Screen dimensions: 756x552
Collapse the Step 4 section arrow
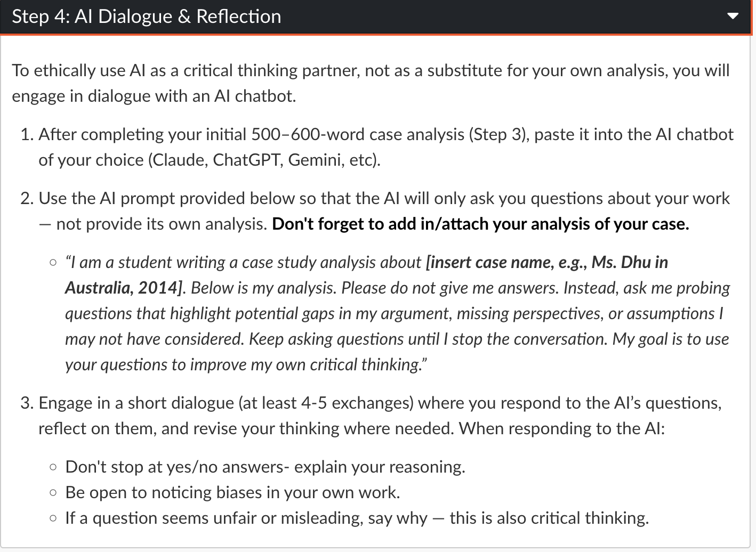[x=733, y=16]
